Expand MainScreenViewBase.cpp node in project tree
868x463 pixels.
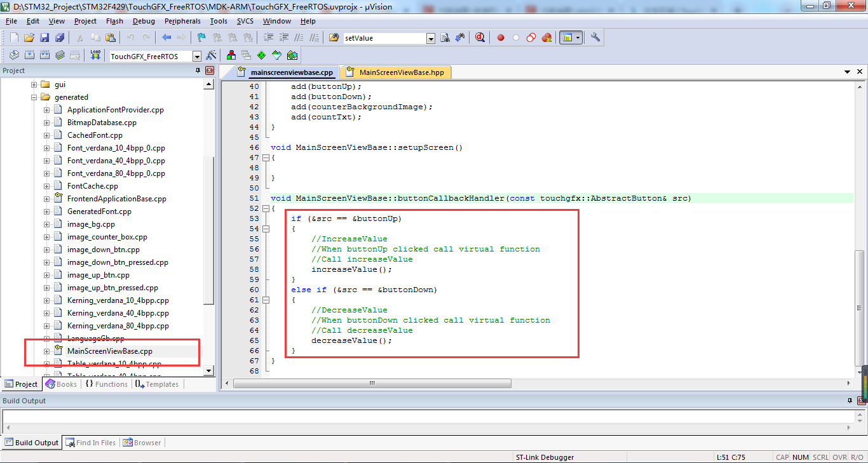tap(47, 351)
